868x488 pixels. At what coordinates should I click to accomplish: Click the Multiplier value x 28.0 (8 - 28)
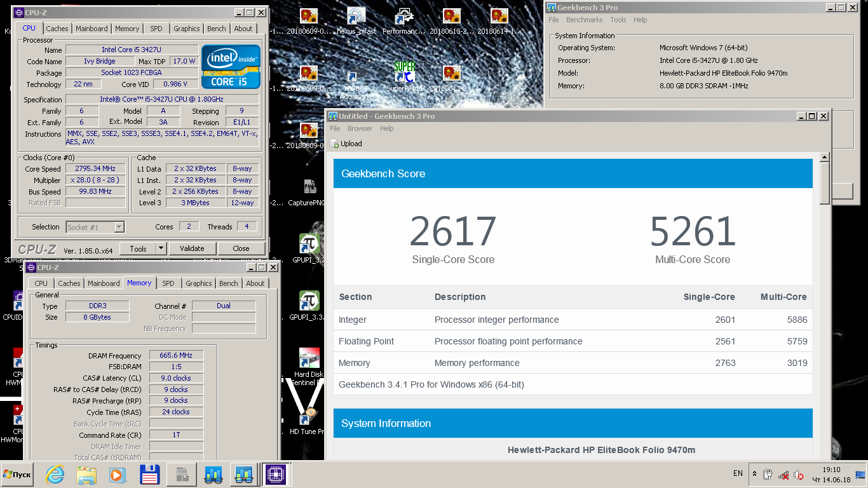tap(96, 180)
